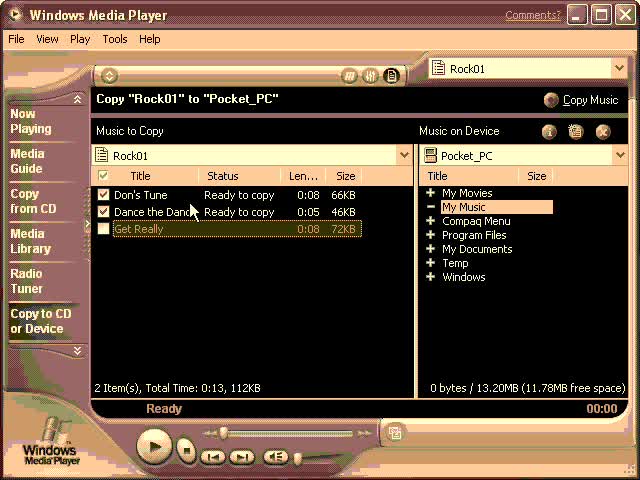Open the Tools menu

coord(115,39)
